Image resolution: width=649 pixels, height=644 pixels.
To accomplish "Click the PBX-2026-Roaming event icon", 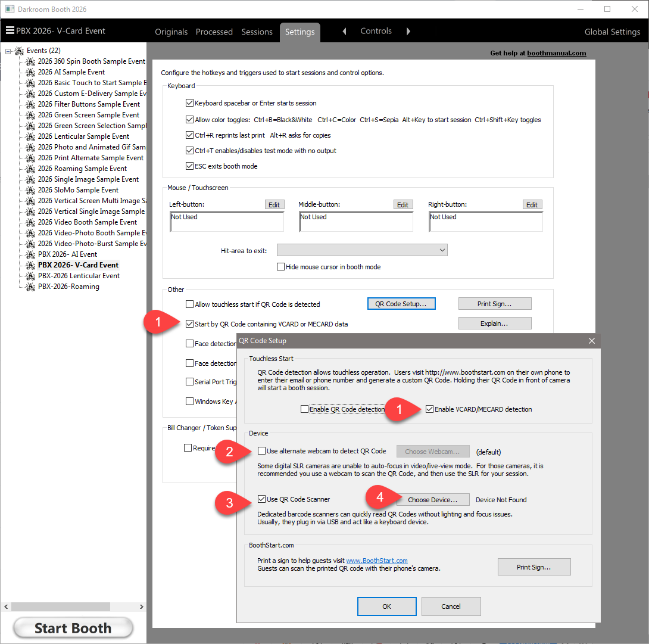I will (30, 287).
